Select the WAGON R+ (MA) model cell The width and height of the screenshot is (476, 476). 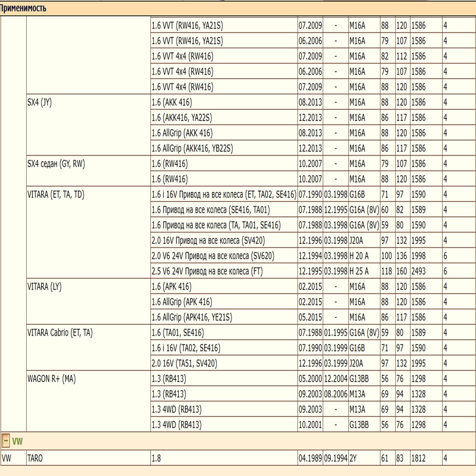[51, 379]
